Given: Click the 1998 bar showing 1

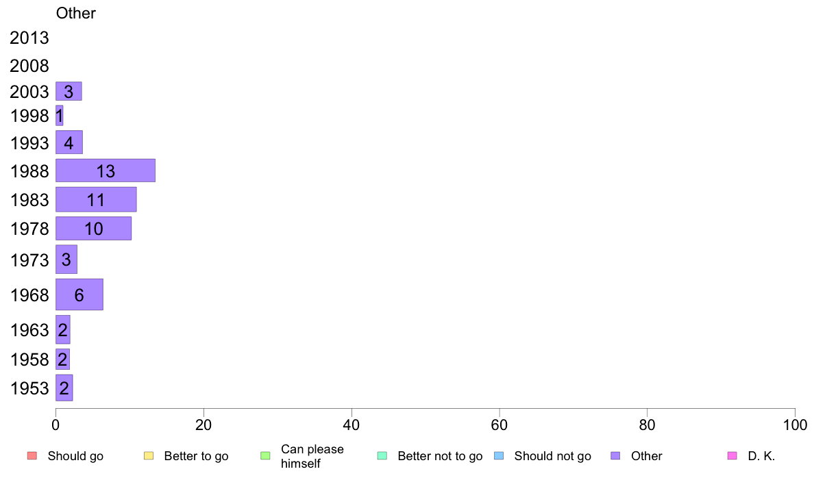Looking at the screenshot, I should click(59, 115).
